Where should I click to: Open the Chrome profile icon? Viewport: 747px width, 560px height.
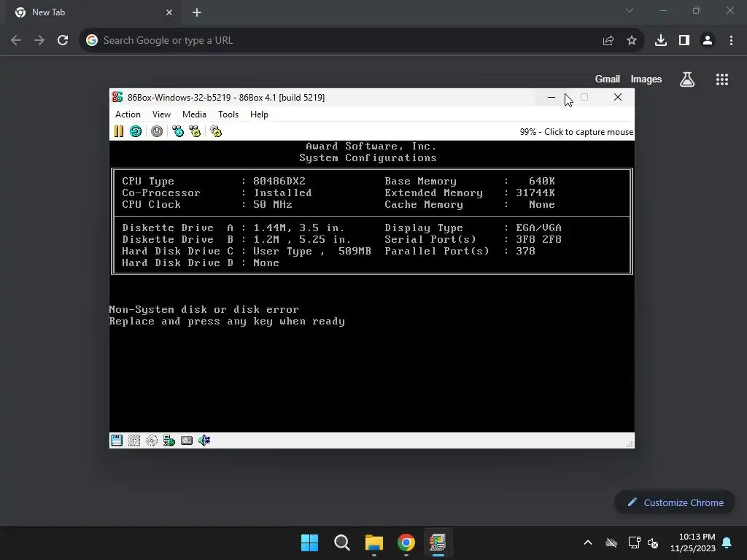[708, 41]
